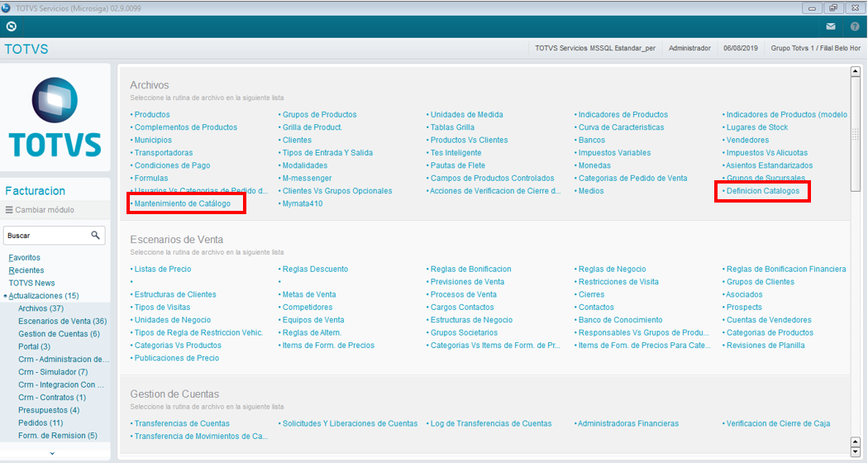Open Favoritos in sidebar

pos(24,257)
